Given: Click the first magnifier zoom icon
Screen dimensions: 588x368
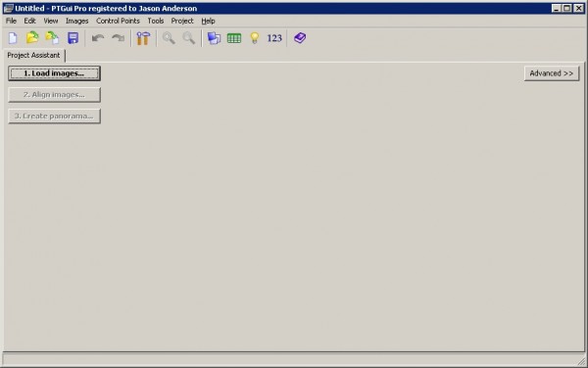Looking at the screenshot, I should (169, 38).
